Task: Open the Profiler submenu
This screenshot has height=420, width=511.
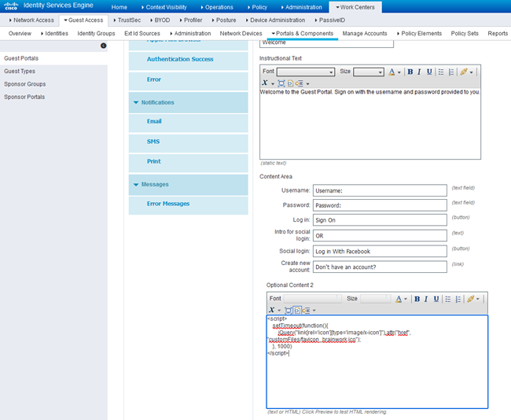Action: tap(193, 20)
